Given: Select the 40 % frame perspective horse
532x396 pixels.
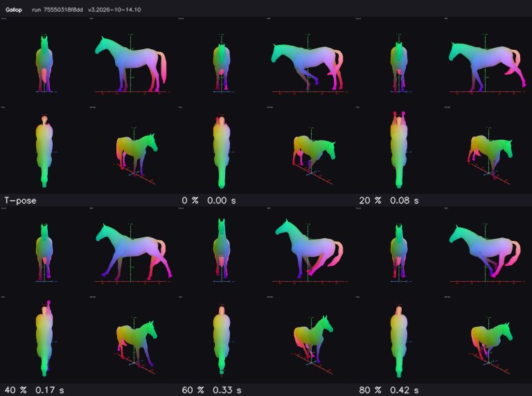Looking at the screenshot, I should point(136,343).
